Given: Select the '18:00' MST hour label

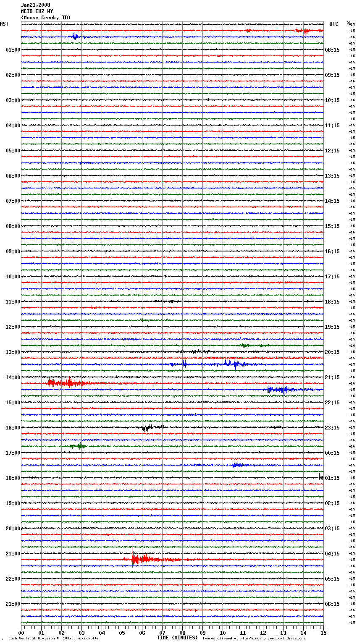Looking at the screenshot, I should pyautogui.click(x=13, y=478).
